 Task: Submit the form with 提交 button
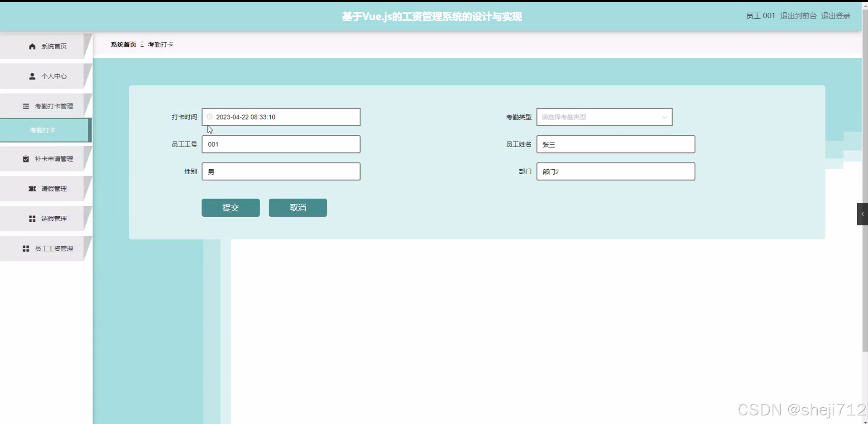[230, 207]
